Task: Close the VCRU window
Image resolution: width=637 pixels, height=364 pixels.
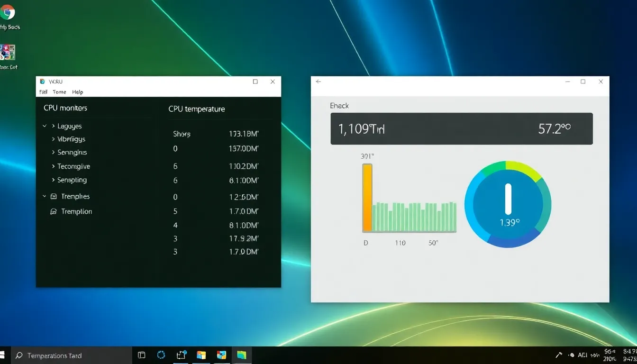Action: point(273,82)
